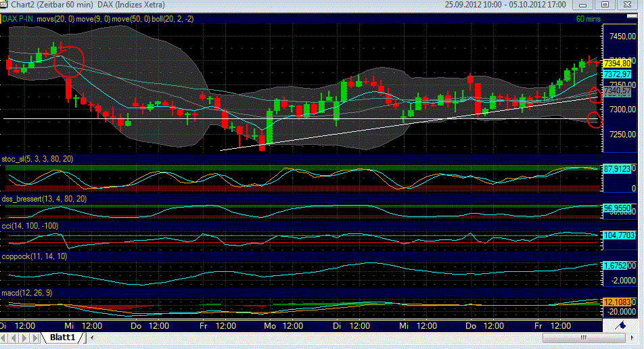Click the Chart2 (Zeitbar 60 min) title text
Screen dimensions: 644x349
[51, 5]
